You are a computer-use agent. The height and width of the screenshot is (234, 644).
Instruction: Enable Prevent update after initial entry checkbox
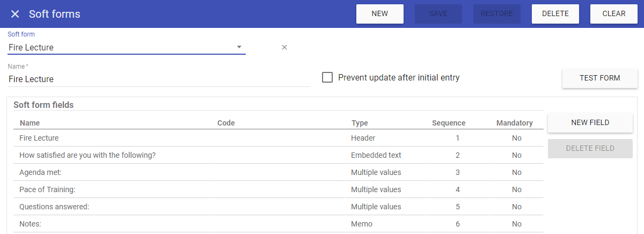click(327, 77)
